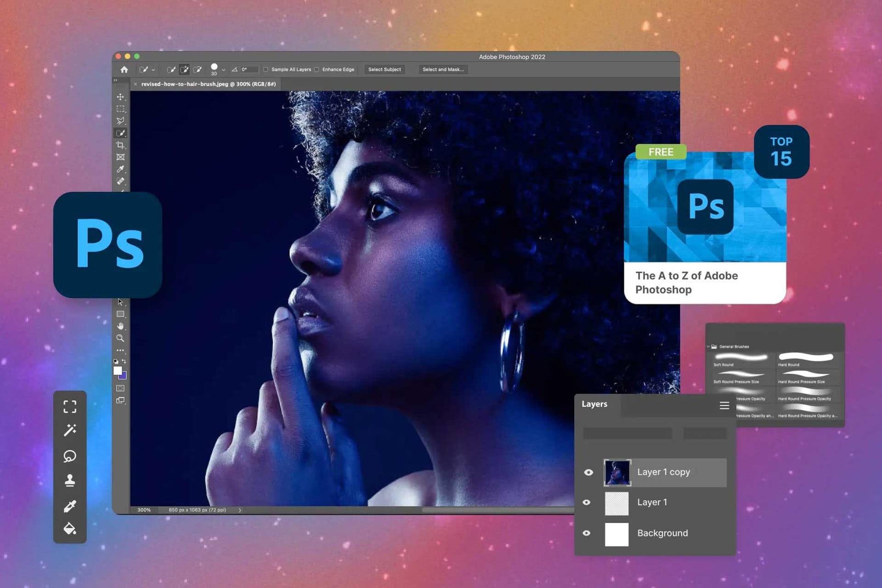Click the brush size preview showing 30

click(x=214, y=69)
